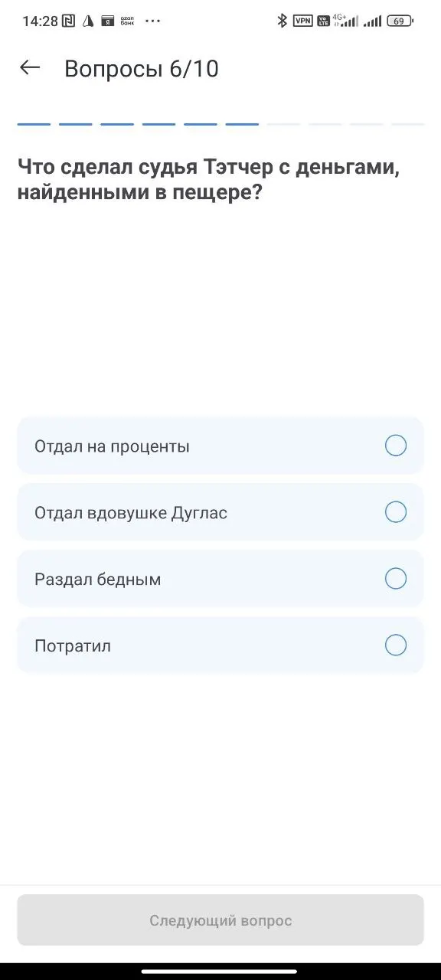Choose the answer text Раздал бедным
Image resolution: width=441 pixels, height=980 pixels.
point(97,580)
